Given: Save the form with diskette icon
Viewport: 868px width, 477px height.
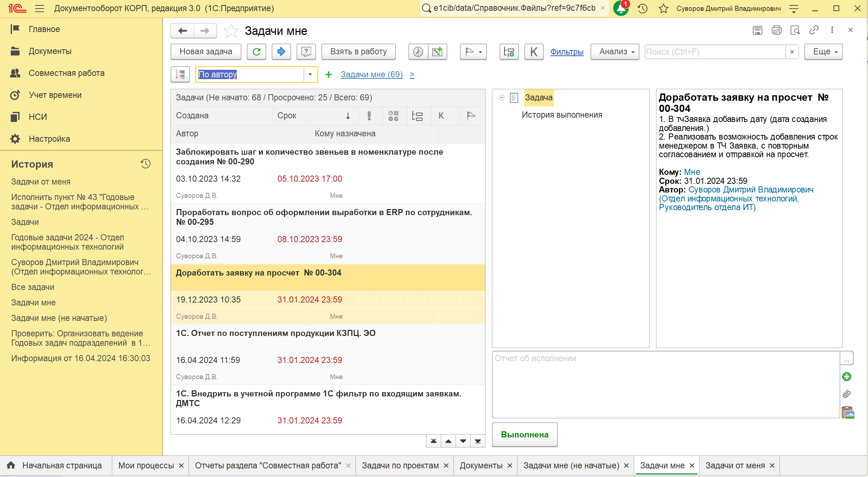Looking at the screenshot, I should pos(757,31).
